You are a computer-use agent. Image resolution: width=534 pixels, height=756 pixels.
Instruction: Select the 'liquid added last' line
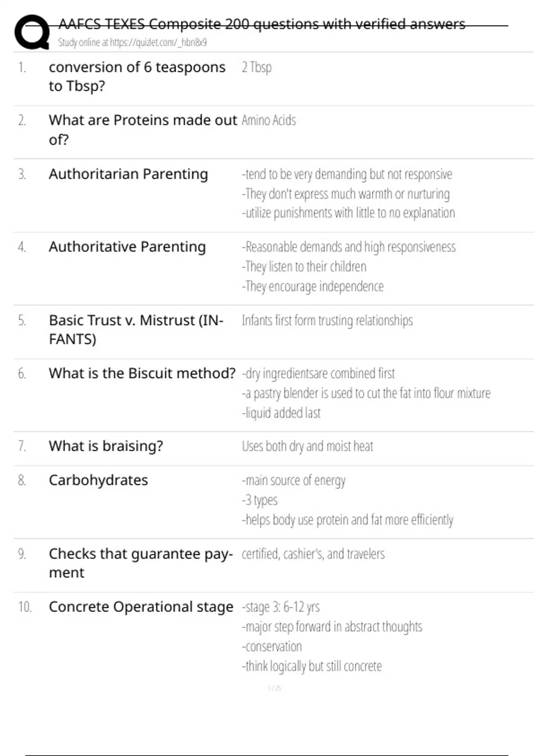[281, 413]
